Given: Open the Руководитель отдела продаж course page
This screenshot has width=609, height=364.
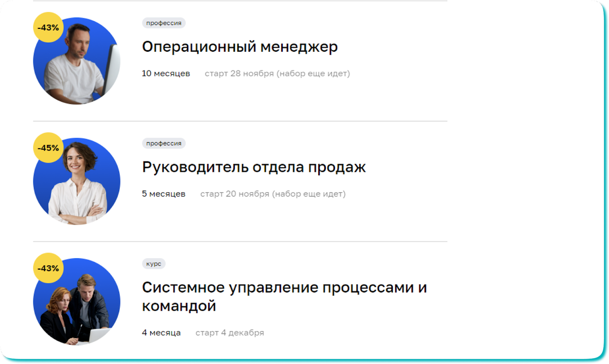Looking at the screenshot, I should [254, 166].
